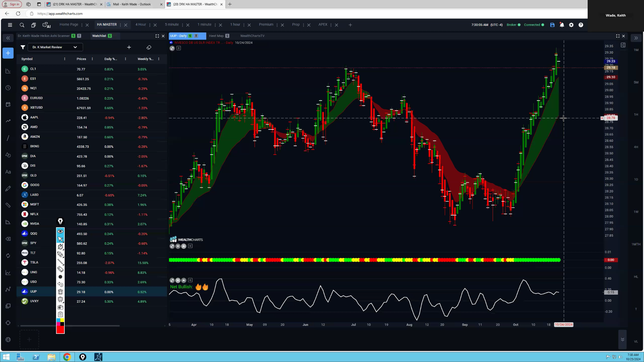Click the save layout disk icon
This screenshot has height=362, width=644.
click(552, 25)
